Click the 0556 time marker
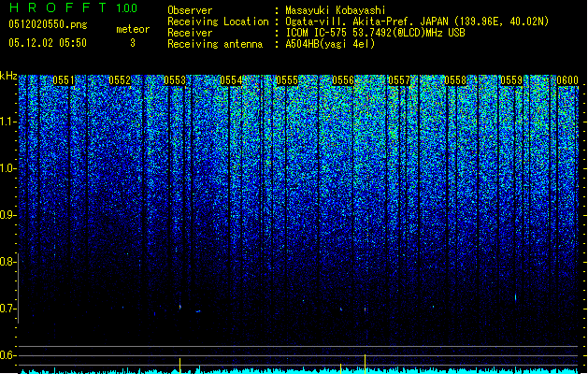Viewport: 588px width, 374px height. 343,80
